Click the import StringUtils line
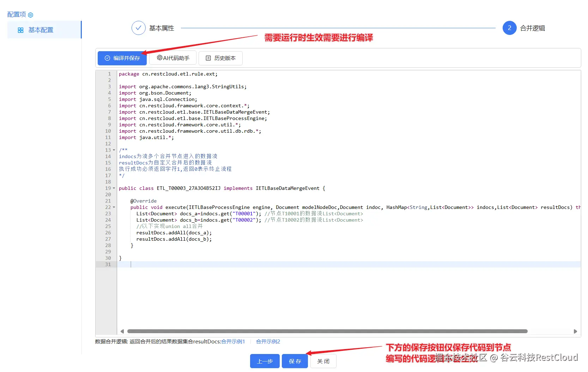 [x=183, y=86]
